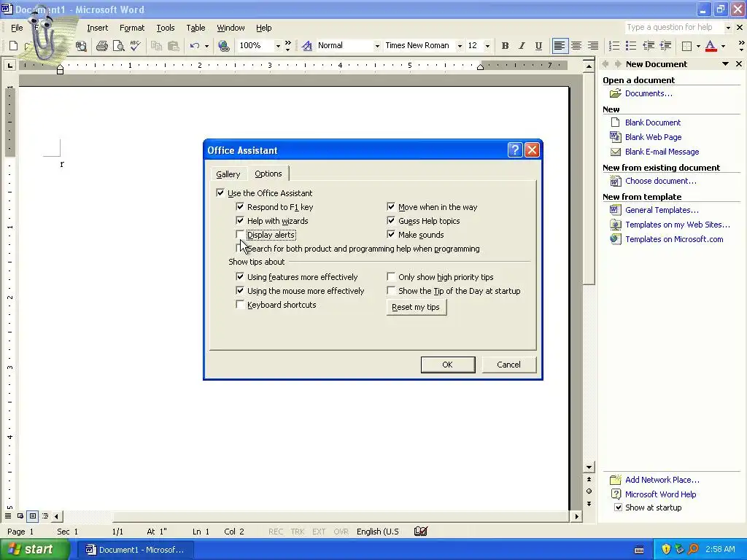Screen dimensions: 747x560
Task: Click the Type a question for help box
Action: pyautogui.click(x=673, y=27)
